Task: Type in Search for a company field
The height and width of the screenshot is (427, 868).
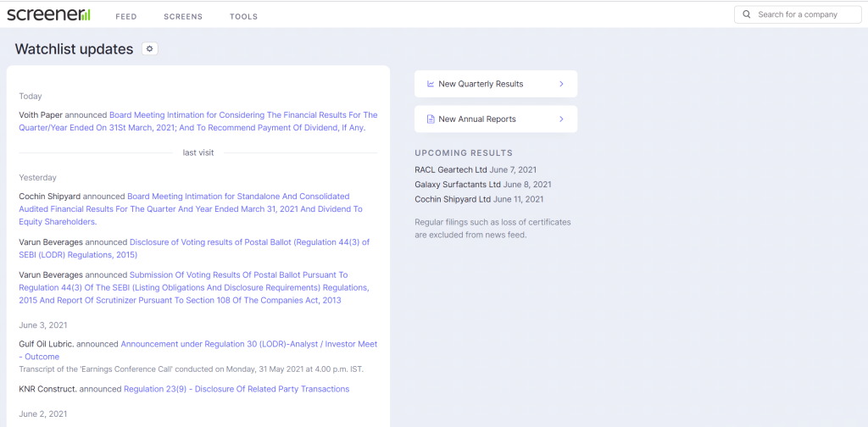Action: [x=805, y=14]
